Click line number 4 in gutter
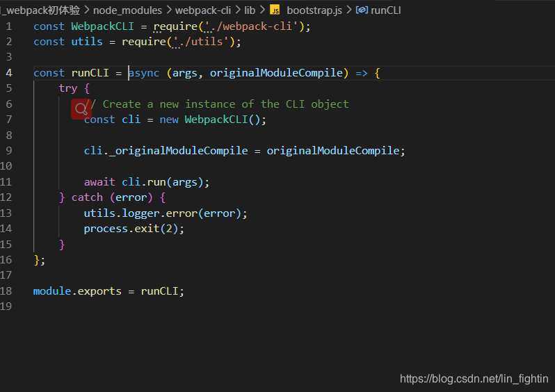 point(9,73)
